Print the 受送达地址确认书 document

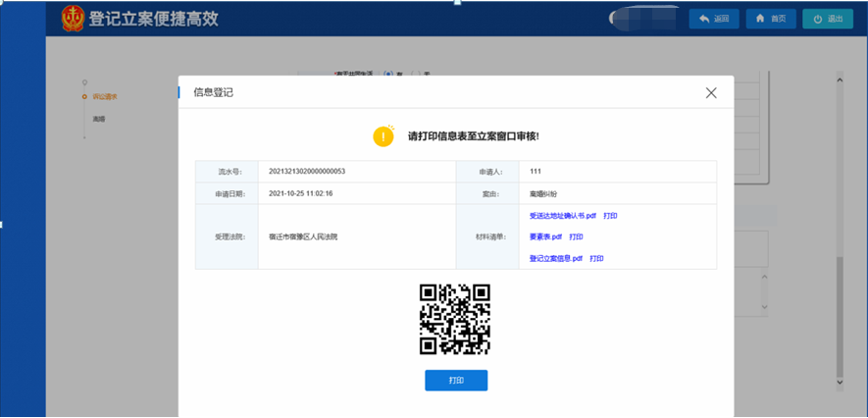(610, 216)
